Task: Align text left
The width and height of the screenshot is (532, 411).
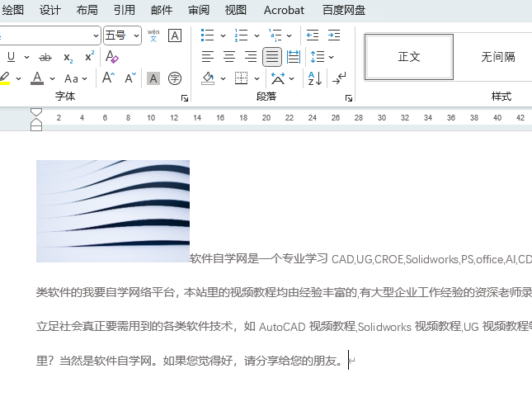Action: click(208, 57)
